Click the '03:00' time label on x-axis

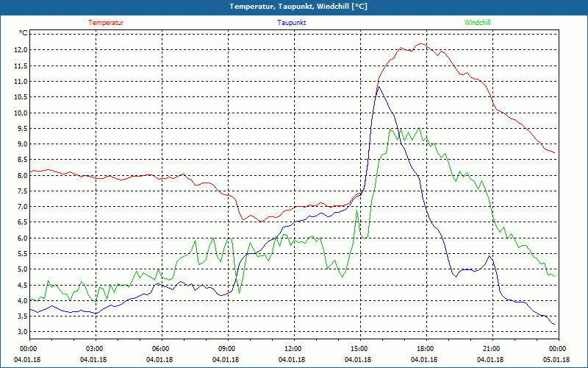pos(96,349)
